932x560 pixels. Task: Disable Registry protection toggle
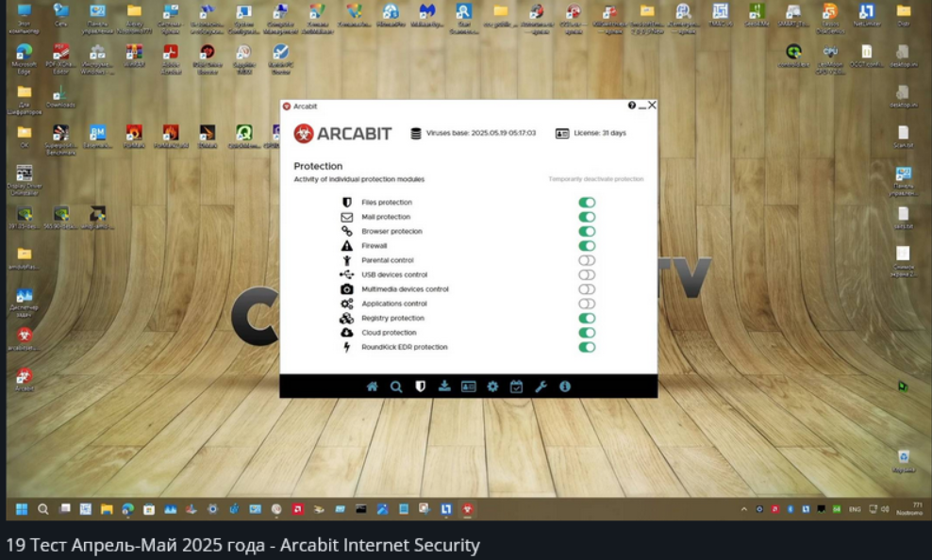[587, 319]
